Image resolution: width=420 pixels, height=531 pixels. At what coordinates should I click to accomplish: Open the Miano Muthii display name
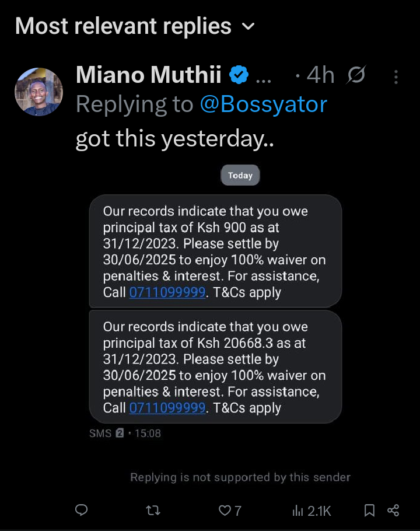pyautogui.click(x=149, y=75)
